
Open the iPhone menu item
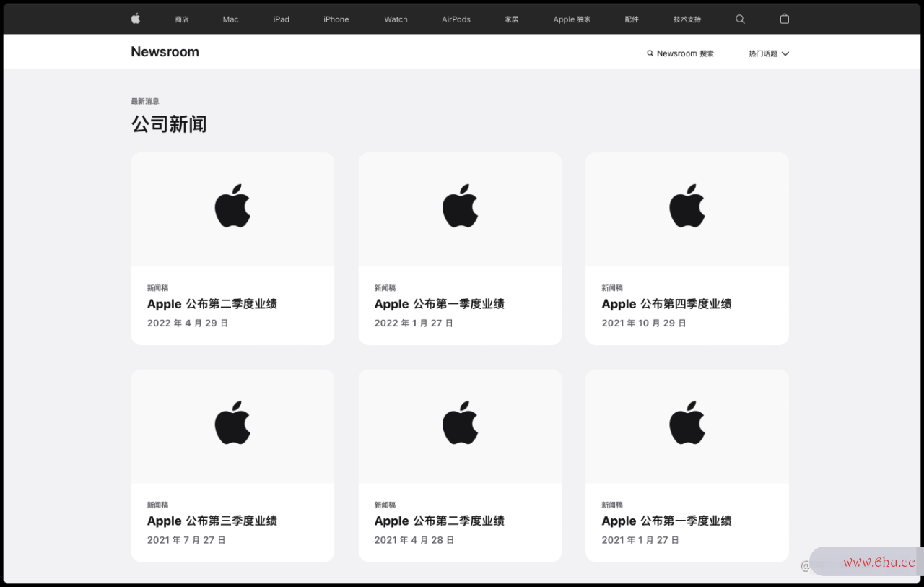[336, 19]
